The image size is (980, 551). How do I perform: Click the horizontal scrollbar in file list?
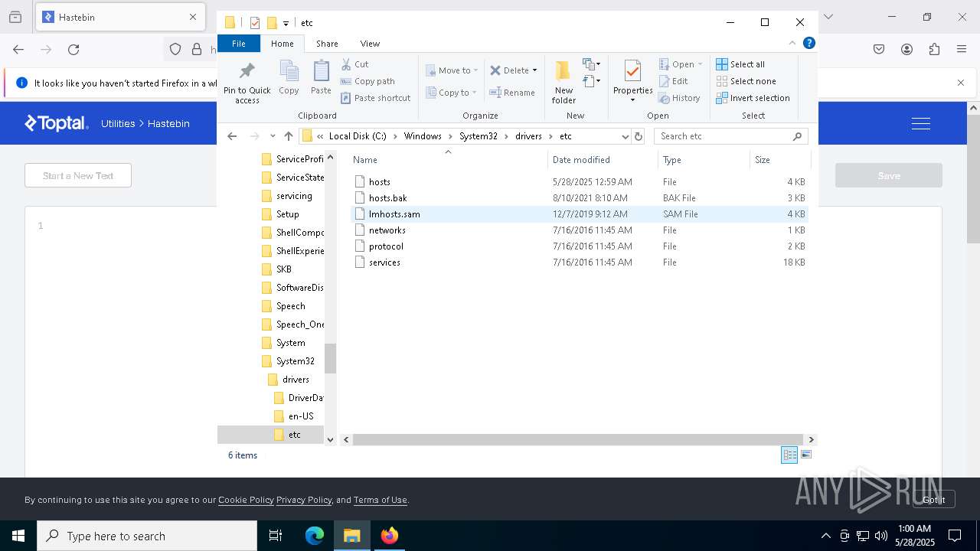coord(579,439)
